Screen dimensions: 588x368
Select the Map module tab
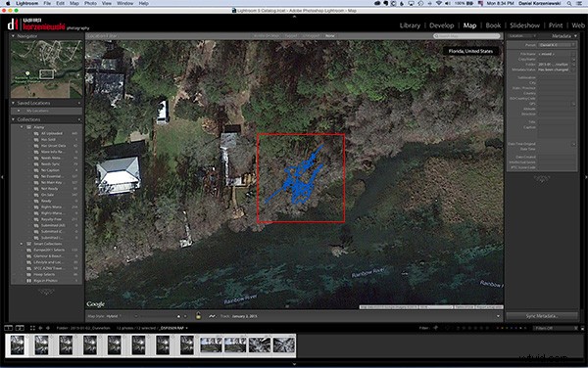469,25
